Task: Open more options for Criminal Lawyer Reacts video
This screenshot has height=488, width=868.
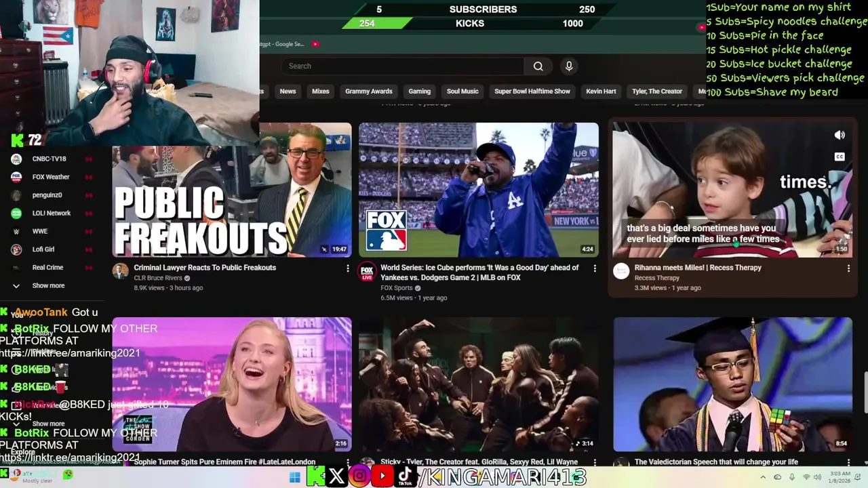Action: coord(348,268)
